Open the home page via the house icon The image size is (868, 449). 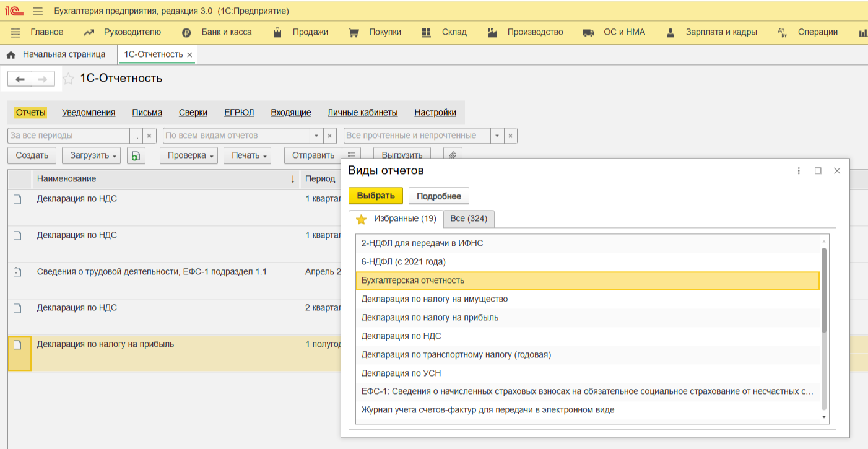pyautogui.click(x=11, y=54)
